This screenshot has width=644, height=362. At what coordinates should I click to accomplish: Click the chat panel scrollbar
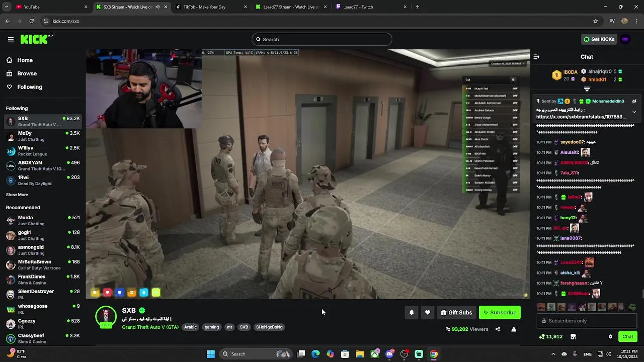(642, 294)
